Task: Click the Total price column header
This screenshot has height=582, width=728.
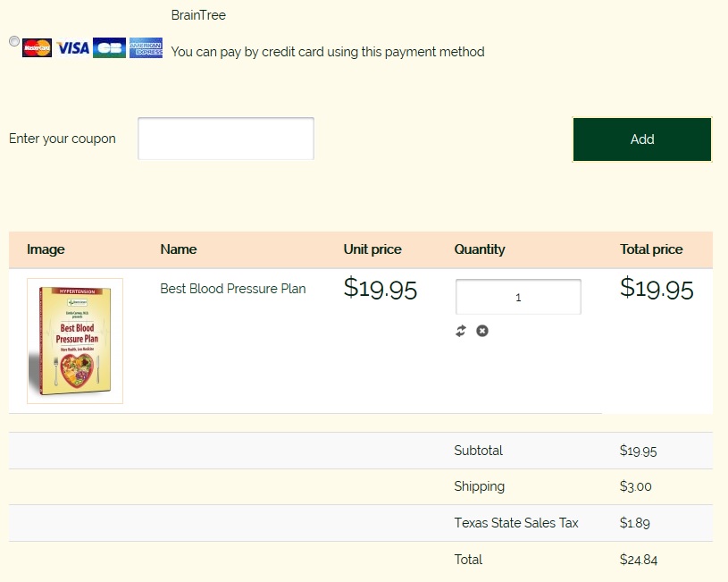Action: [651, 249]
